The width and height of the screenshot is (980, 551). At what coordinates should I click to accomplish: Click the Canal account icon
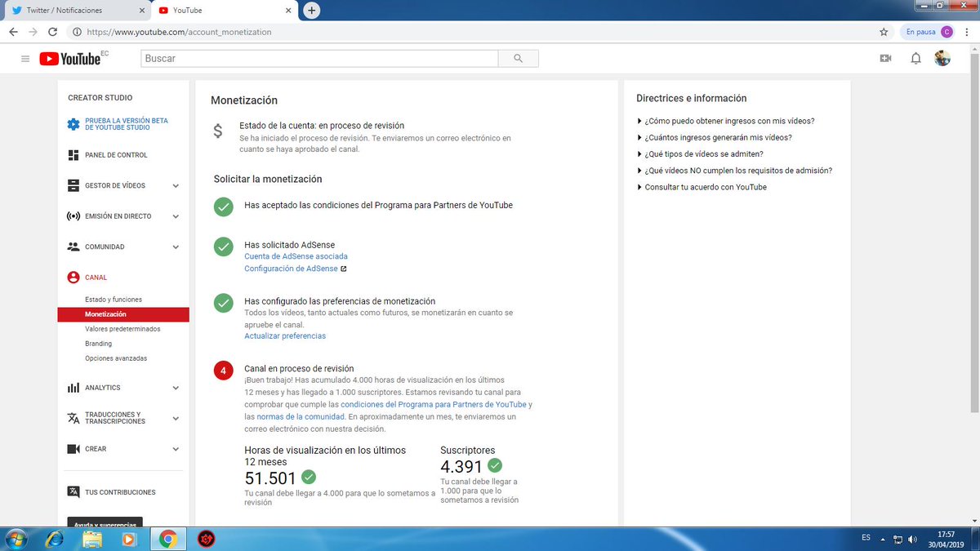73,278
